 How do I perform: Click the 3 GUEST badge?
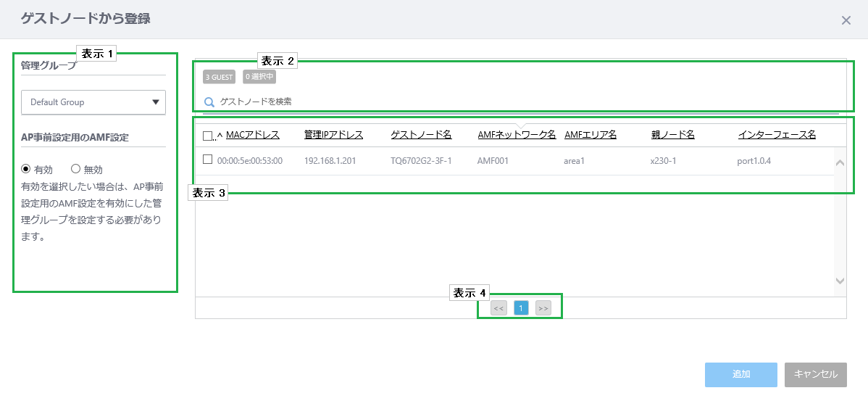[220, 77]
